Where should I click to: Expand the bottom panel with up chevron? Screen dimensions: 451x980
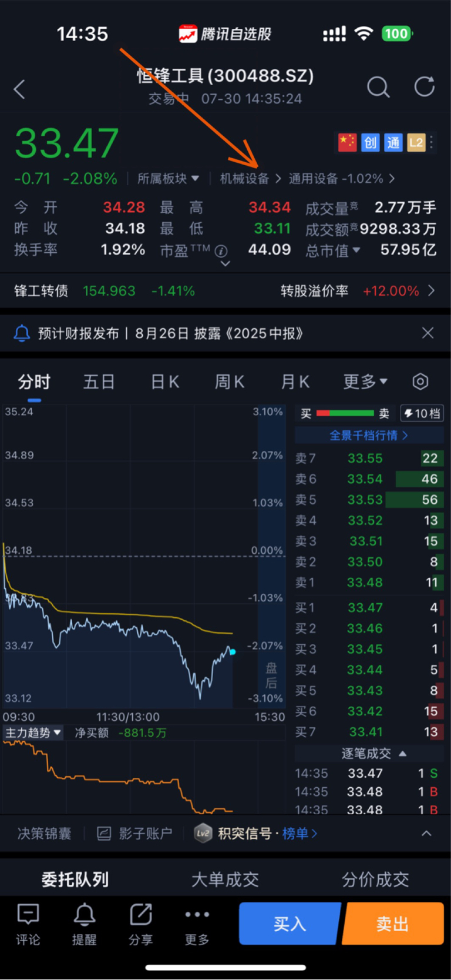click(427, 833)
